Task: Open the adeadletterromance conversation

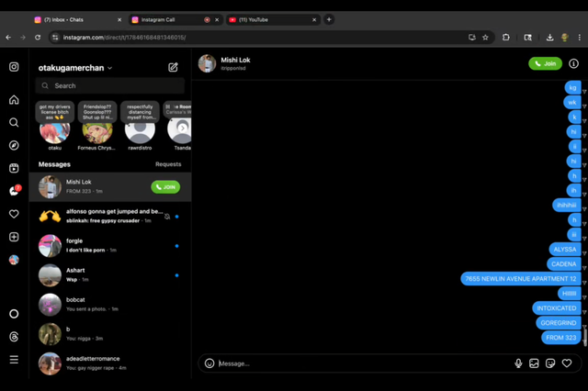Action: [110, 363]
